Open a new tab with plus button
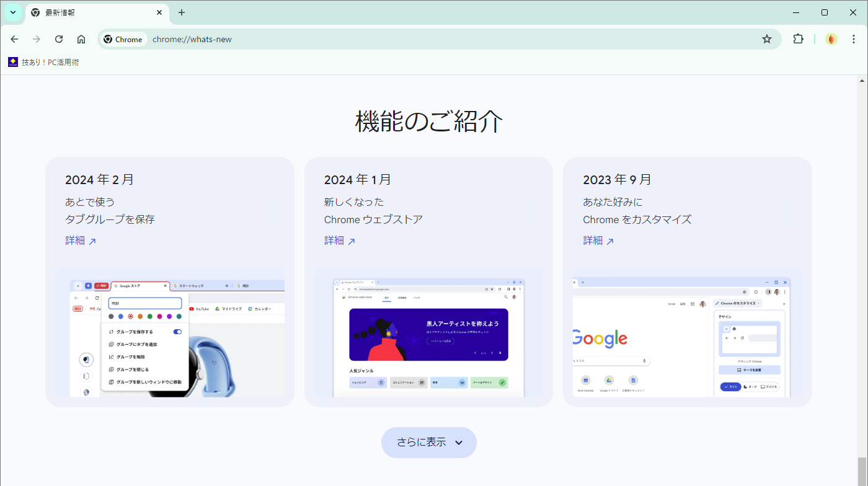Image resolution: width=868 pixels, height=486 pixels. (x=182, y=12)
